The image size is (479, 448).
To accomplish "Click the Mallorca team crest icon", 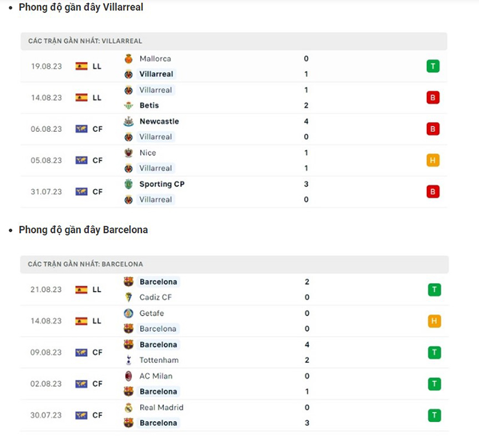I will click(x=128, y=59).
